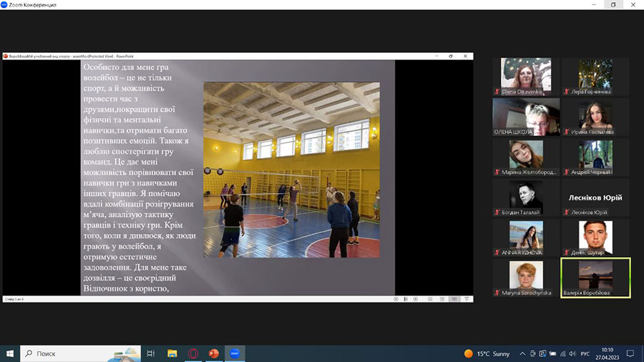This screenshot has height=362, width=644.
Task: Open clock showing 10:10 27.04.2023
Action: [607, 353]
